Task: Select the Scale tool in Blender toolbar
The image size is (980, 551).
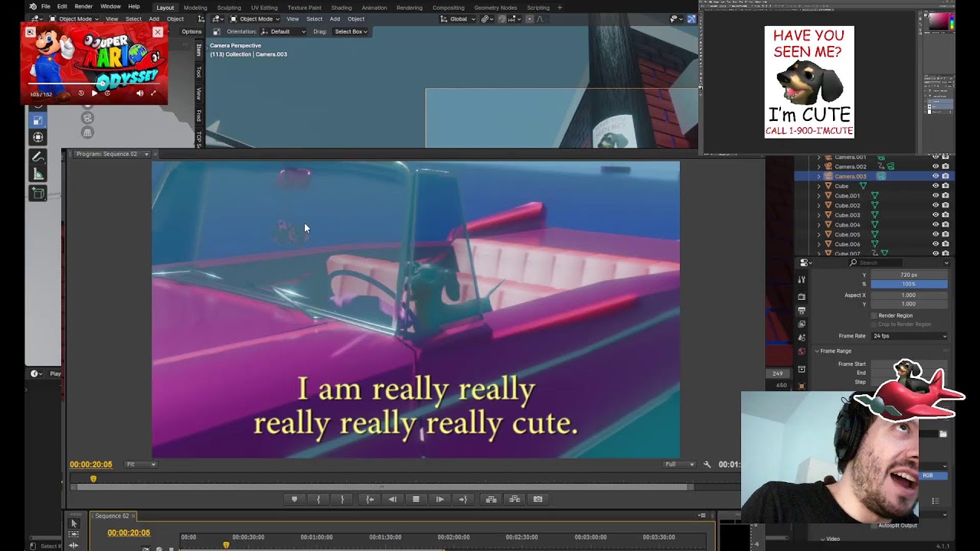Action: click(38, 120)
